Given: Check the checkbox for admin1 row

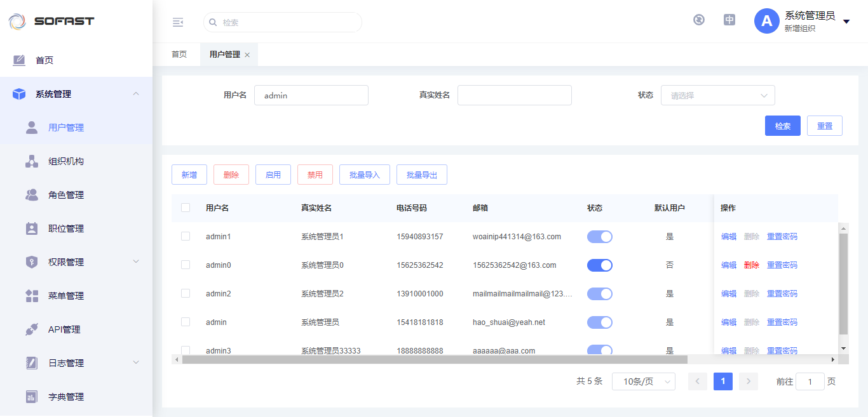Looking at the screenshot, I should (186, 236).
